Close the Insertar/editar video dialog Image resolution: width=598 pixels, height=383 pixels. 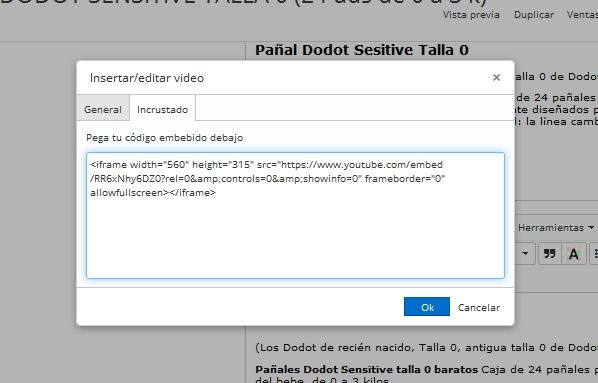(496, 78)
